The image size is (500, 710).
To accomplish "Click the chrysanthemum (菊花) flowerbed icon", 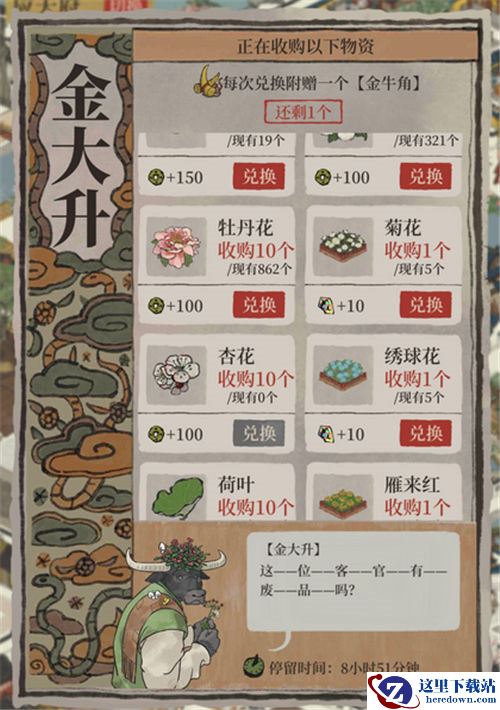I will pos(343,247).
